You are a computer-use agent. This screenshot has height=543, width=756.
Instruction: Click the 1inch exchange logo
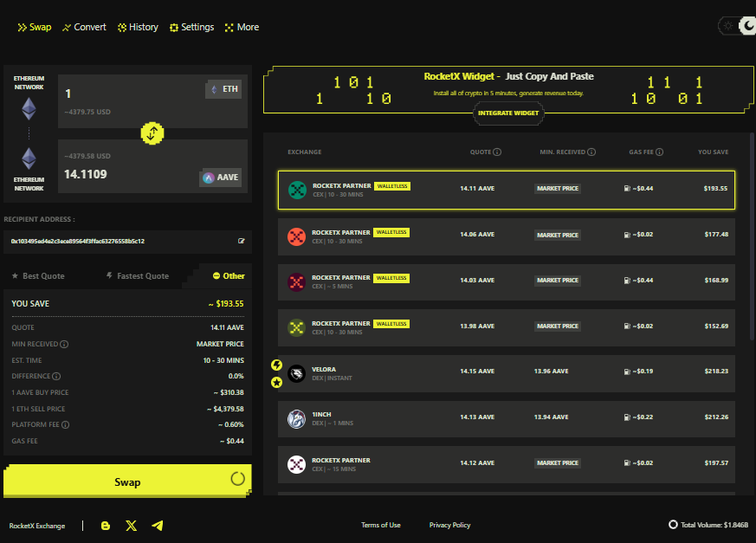tap(296, 419)
